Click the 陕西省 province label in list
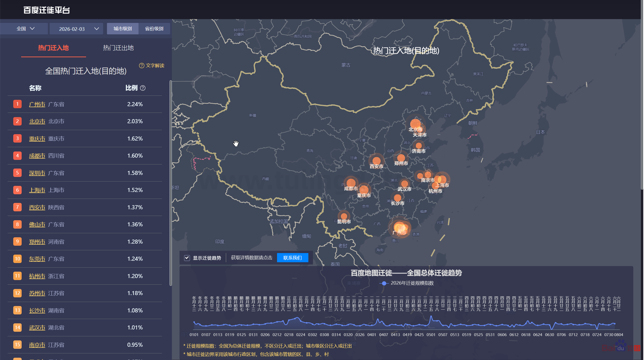This screenshot has width=644, height=360. click(56, 207)
